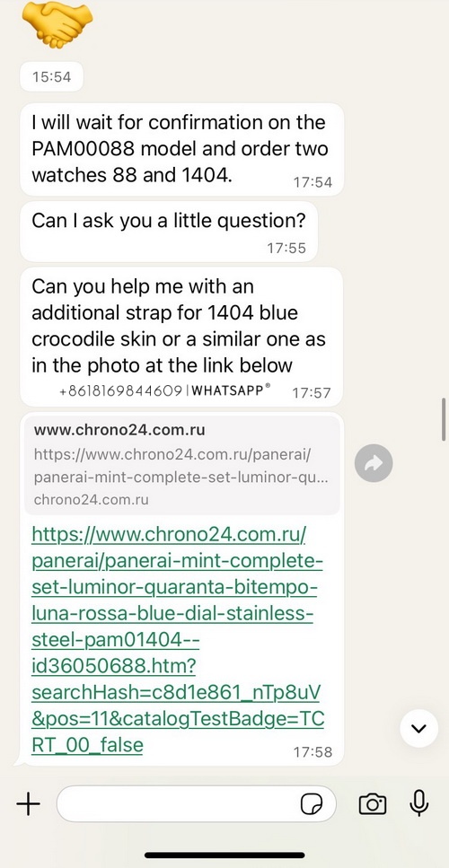Screen dimensions: 449x868
Task: Tap the www.chrono24.com.ru preview title
Action: click(x=119, y=430)
